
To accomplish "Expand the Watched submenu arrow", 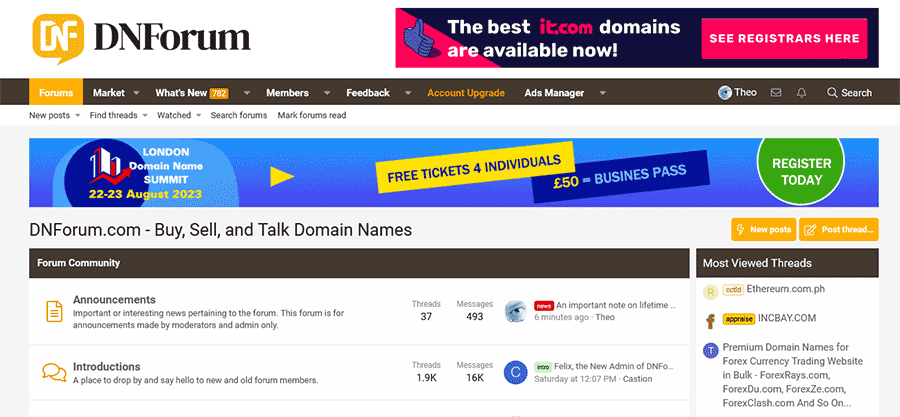I will pos(199,115).
